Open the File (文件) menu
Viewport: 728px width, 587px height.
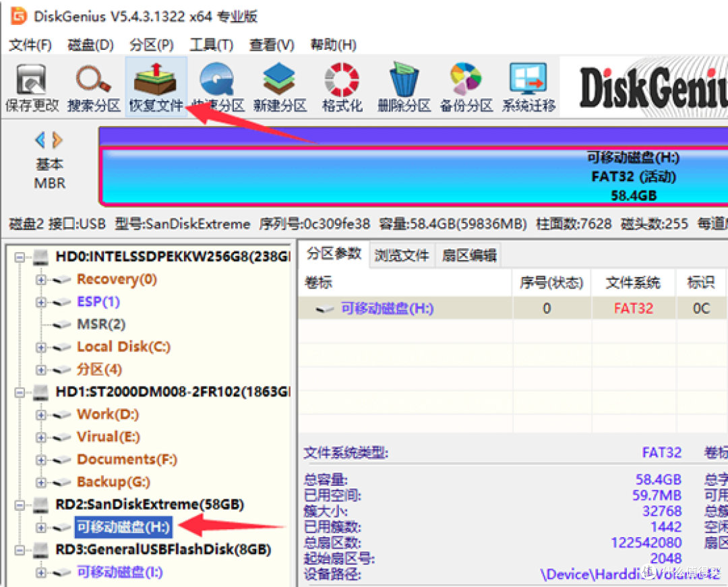coord(30,45)
